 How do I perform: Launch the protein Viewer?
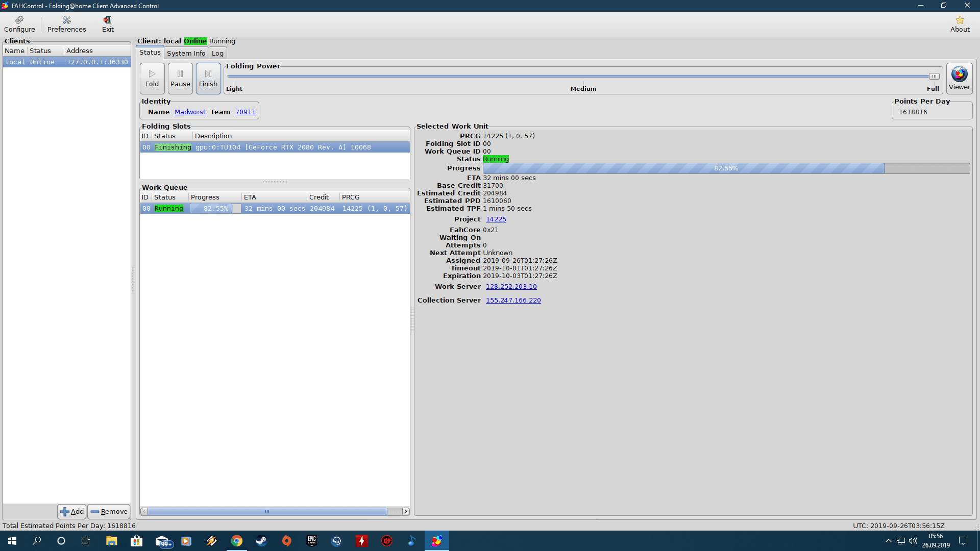(x=959, y=78)
